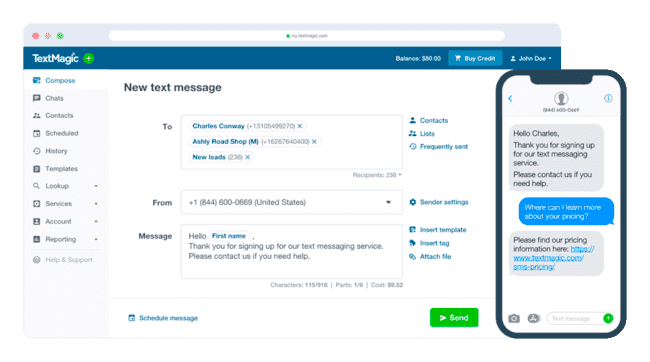
Task: Click the Templates document icon
Action: [36, 169]
